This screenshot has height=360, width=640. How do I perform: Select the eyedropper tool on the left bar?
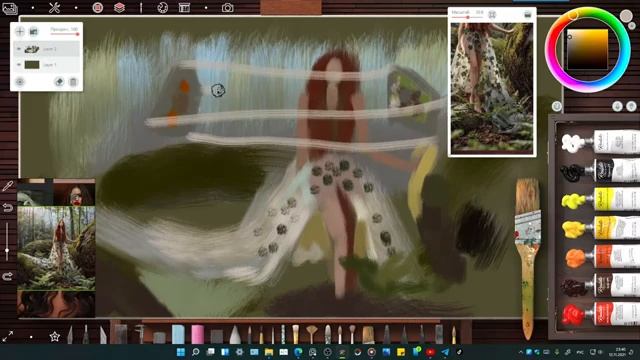pos(8,187)
